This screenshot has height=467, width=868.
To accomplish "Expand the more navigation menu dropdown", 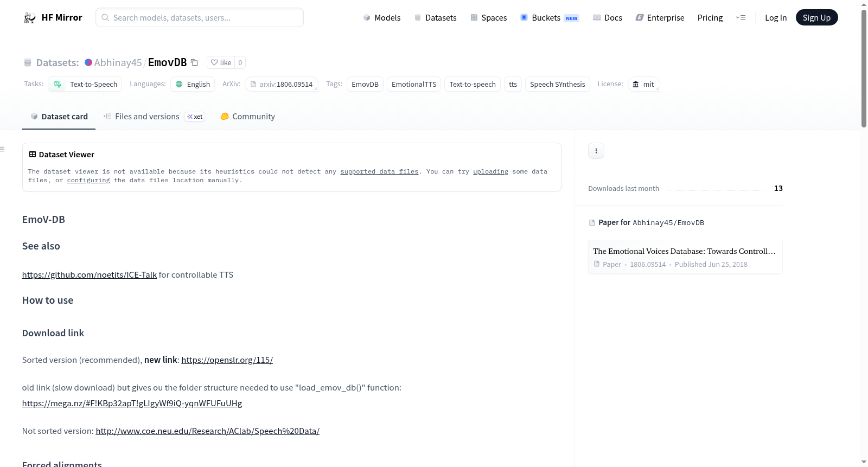I will pyautogui.click(x=741, y=17).
